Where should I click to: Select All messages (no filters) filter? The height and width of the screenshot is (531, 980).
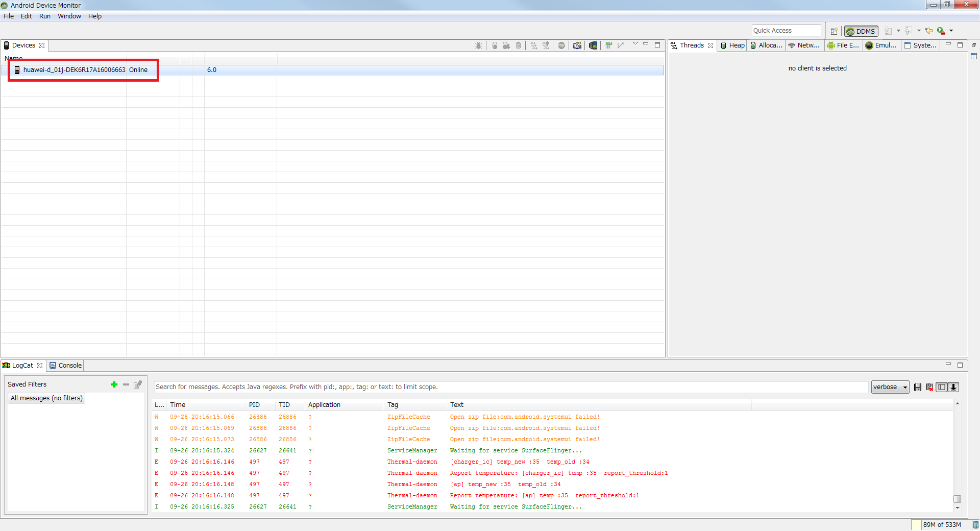coord(46,398)
